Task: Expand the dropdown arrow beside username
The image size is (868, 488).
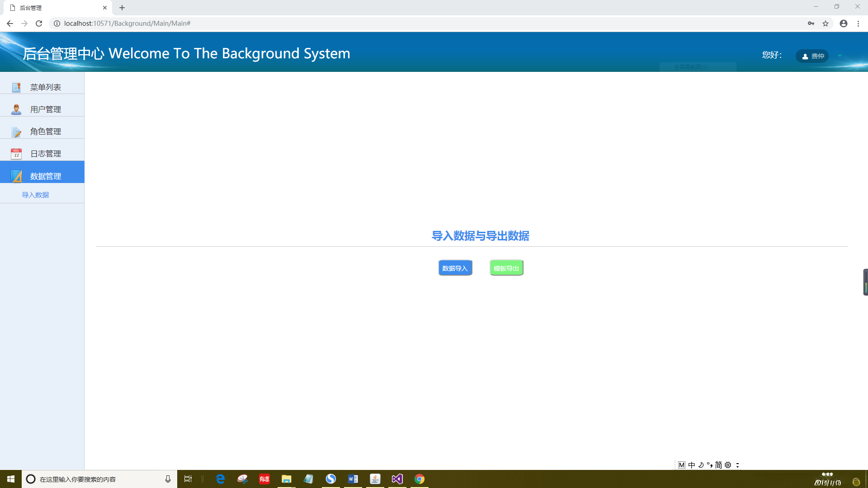Action: pyautogui.click(x=840, y=56)
